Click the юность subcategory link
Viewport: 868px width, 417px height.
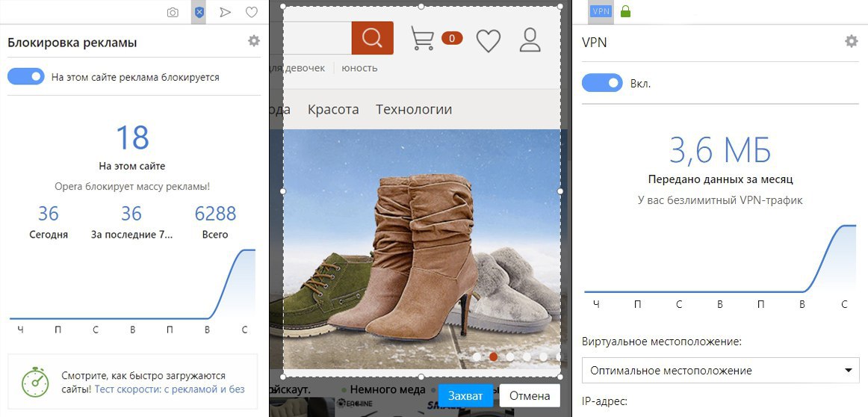359,68
